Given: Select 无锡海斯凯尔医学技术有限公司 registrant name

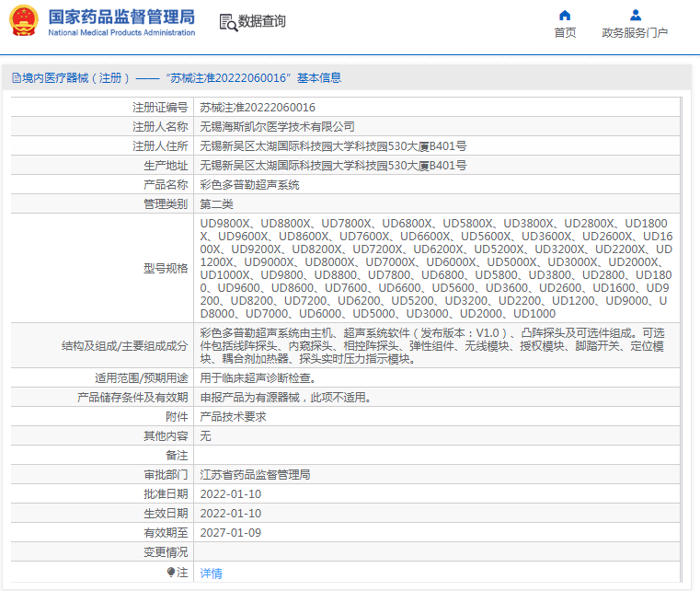Looking at the screenshot, I should [277, 126].
